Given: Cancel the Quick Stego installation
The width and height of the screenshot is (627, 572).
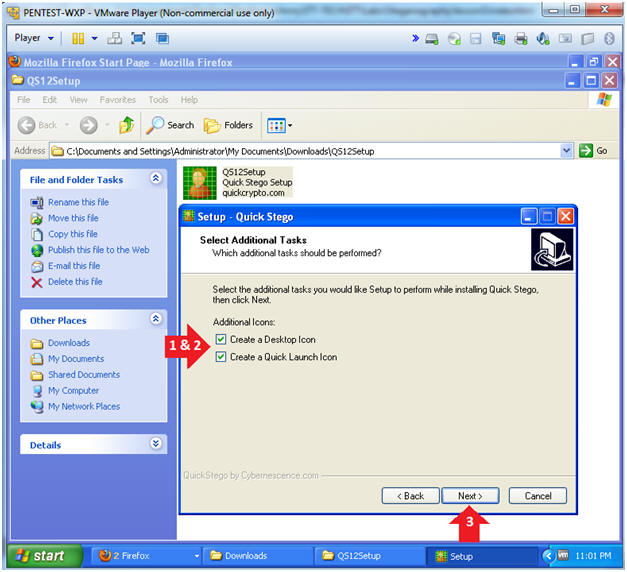Looking at the screenshot, I should (537, 496).
